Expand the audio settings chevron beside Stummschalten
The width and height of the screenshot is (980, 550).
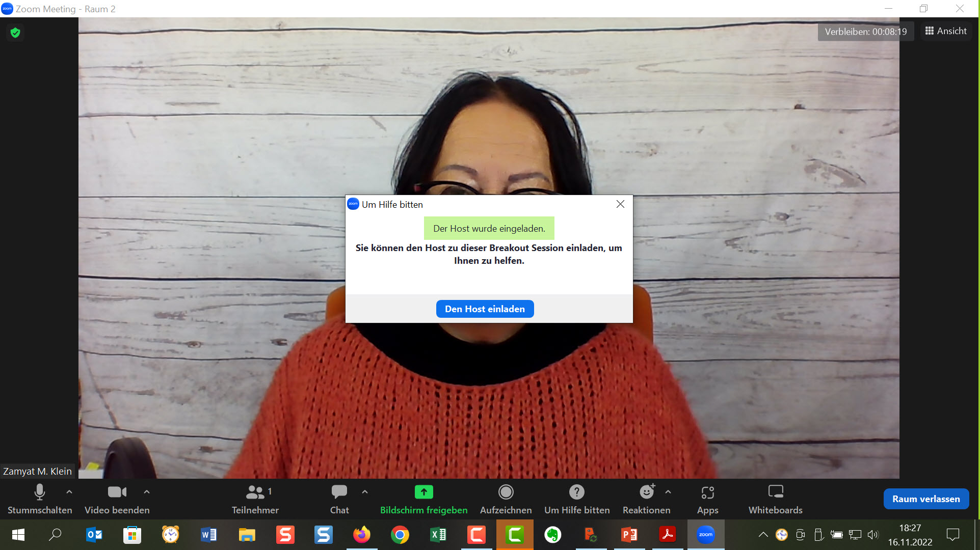point(69,492)
